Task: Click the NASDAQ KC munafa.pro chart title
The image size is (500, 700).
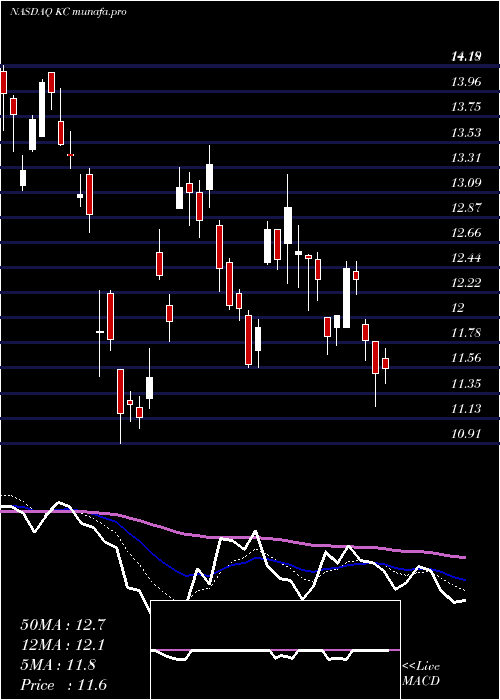Action: point(68,12)
